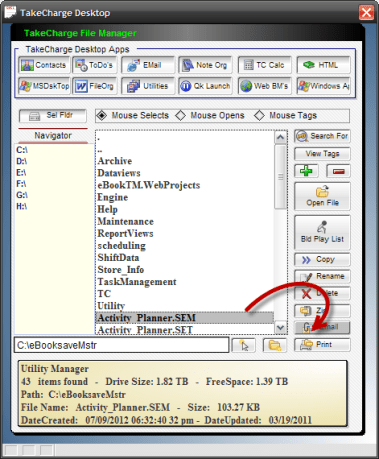This screenshot has width=379, height=459.
Task: Click the file list scroll down arrow
Action: click(x=281, y=328)
